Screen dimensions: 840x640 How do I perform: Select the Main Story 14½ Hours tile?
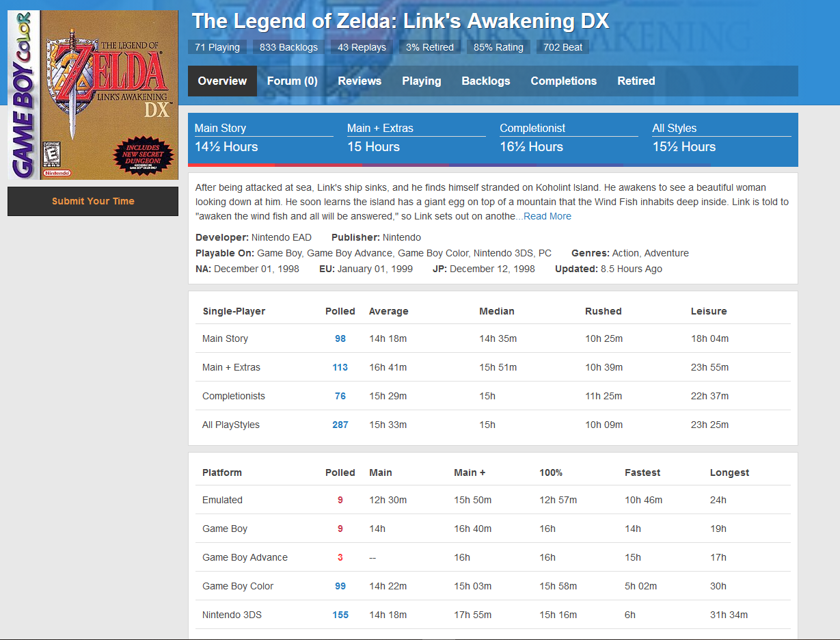click(264, 138)
